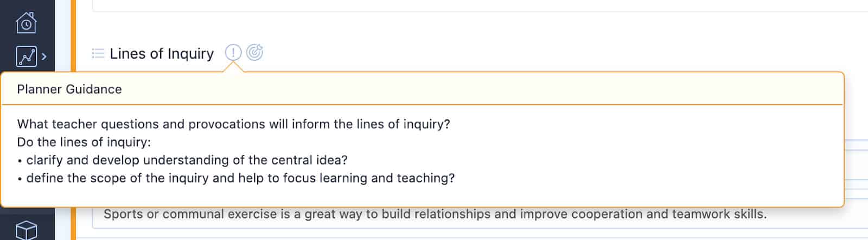Click the empty input box at top
868x240 pixels.
[x=480, y=5]
